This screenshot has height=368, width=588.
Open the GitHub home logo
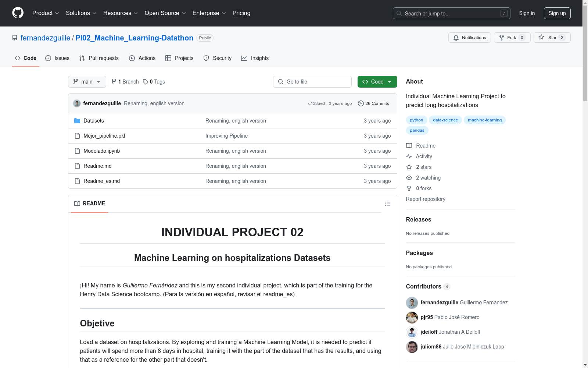pos(18,13)
